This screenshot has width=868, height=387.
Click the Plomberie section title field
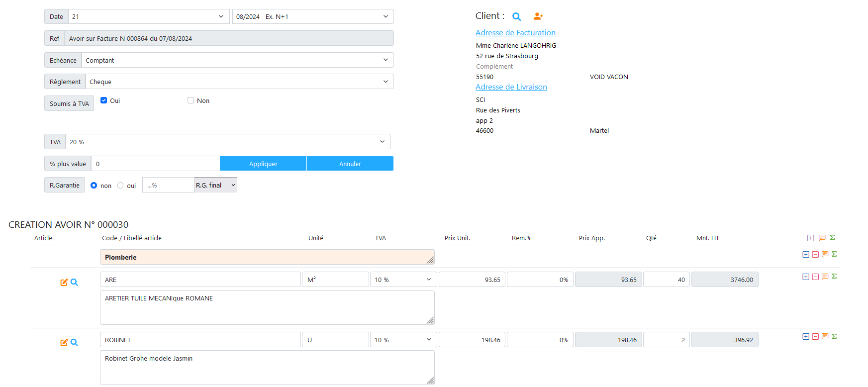pos(267,257)
